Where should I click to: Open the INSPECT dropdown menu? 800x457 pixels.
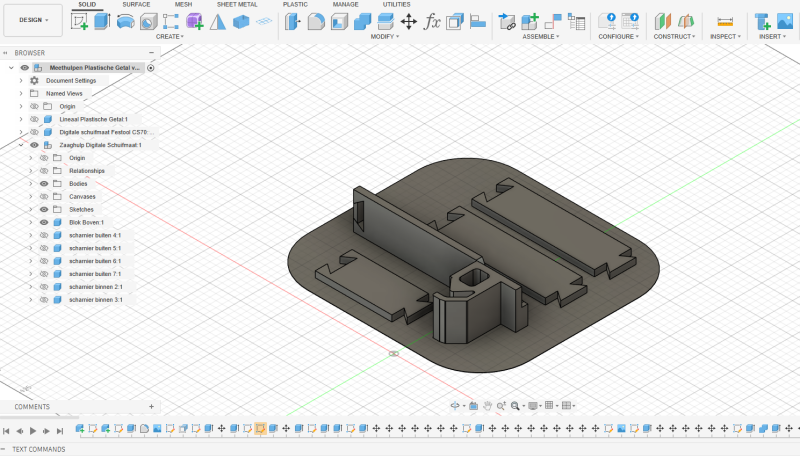click(725, 37)
